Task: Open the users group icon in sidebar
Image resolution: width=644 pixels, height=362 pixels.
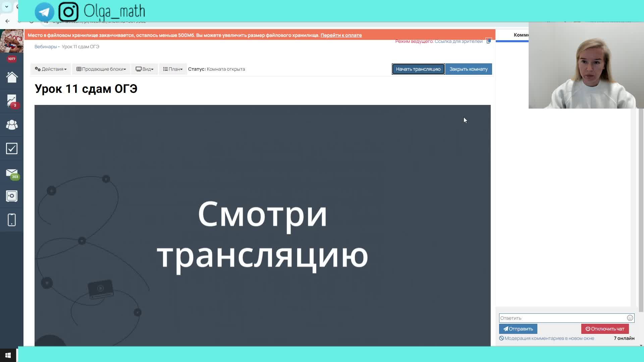Action: pyautogui.click(x=12, y=125)
